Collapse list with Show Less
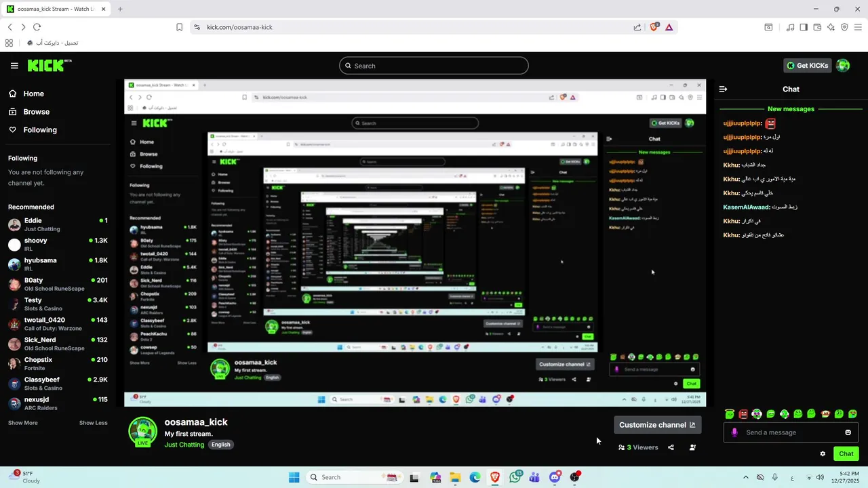The image size is (868, 488). (x=94, y=423)
